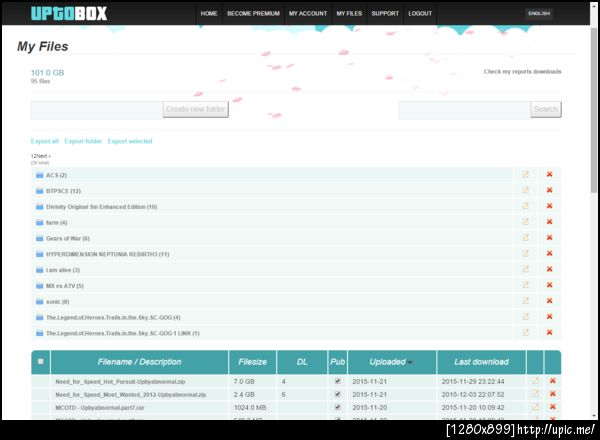This screenshot has height=440, width=600.
Task: Edit the ACS folder
Action: (x=526, y=174)
